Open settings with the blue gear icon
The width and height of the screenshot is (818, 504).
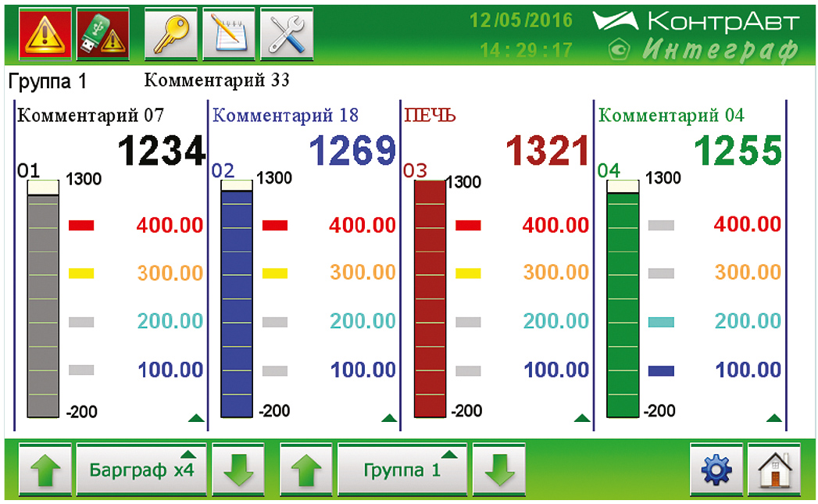pos(716,470)
